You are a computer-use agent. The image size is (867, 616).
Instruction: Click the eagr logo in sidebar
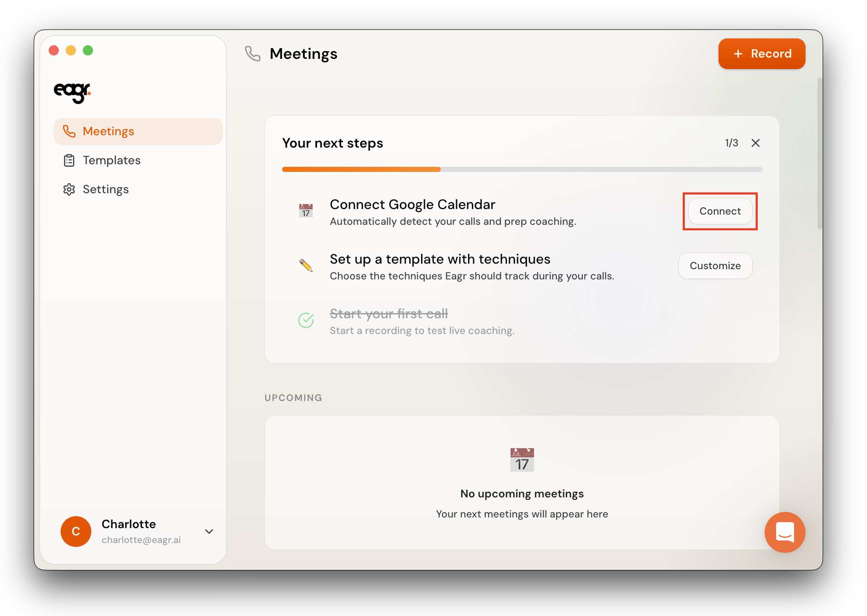tap(72, 92)
